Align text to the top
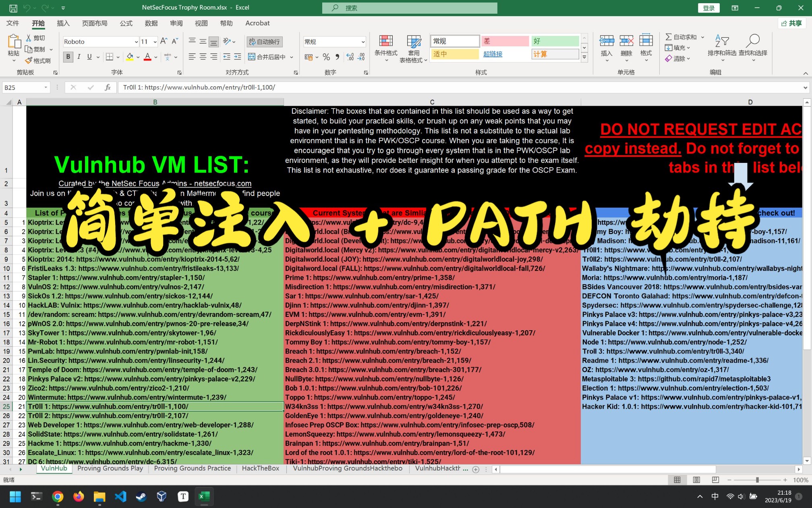 coord(192,41)
